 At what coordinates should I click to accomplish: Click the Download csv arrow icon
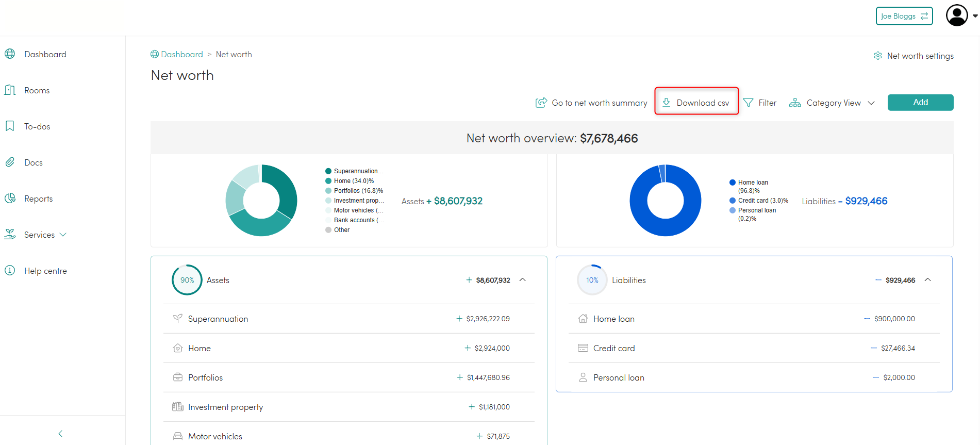point(667,102)
